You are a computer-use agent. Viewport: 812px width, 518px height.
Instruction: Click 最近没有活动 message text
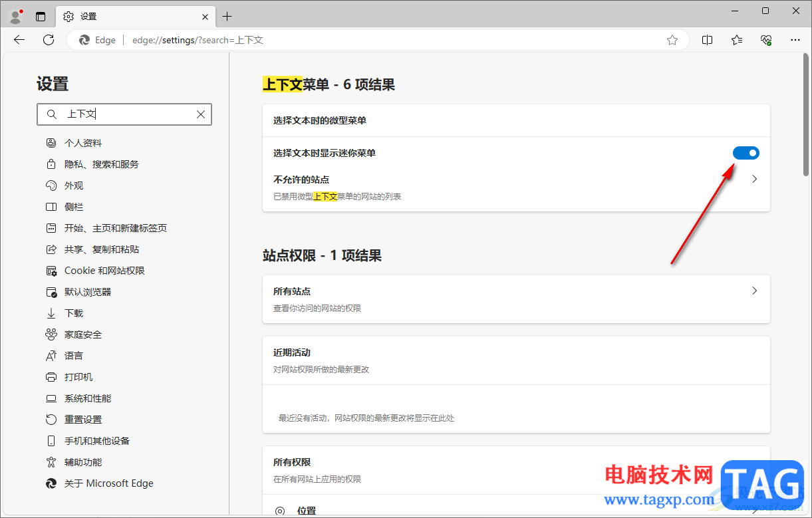pos(366,418)
